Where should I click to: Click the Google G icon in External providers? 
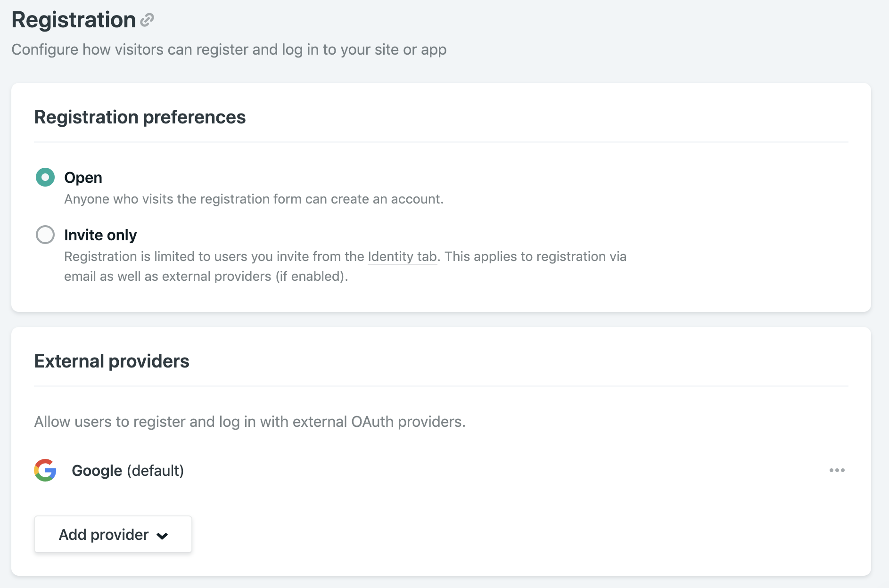coord(45,470)
